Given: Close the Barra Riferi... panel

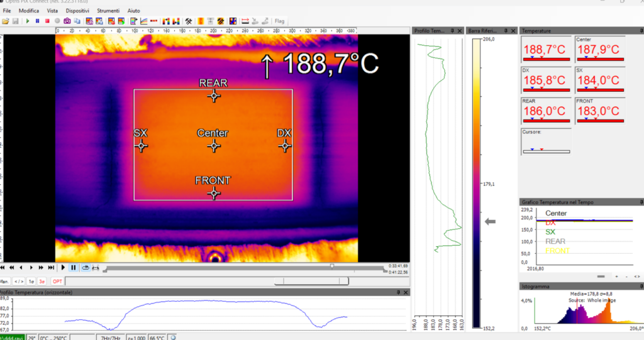Looking at the screenshot, I should tap(513, 31).
